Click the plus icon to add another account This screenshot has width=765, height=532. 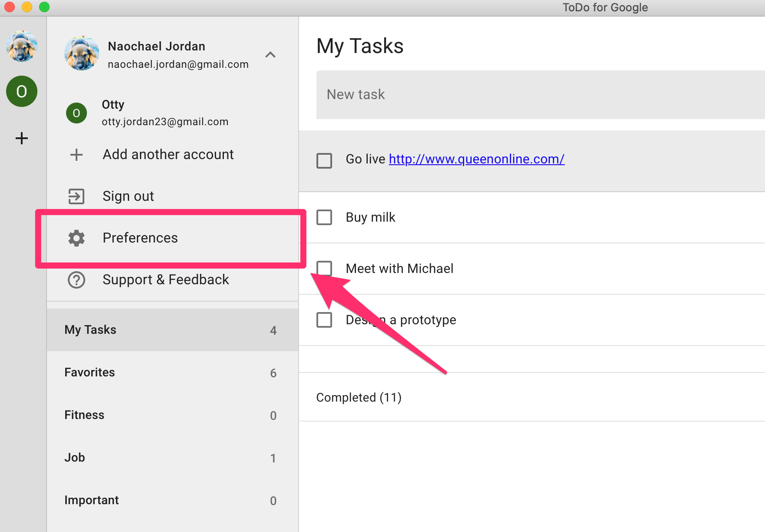click(76, 155)
